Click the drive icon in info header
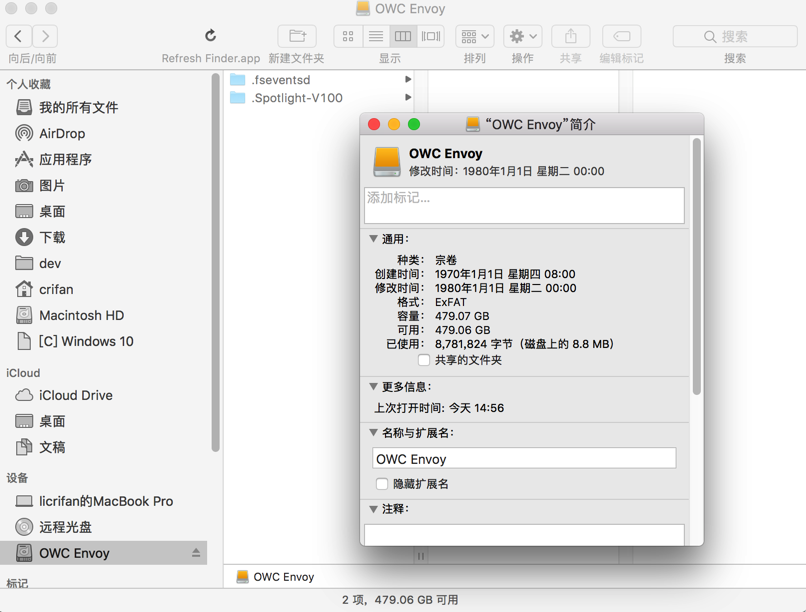The width and height of the screenshot is (806, 612). (387, 162)
